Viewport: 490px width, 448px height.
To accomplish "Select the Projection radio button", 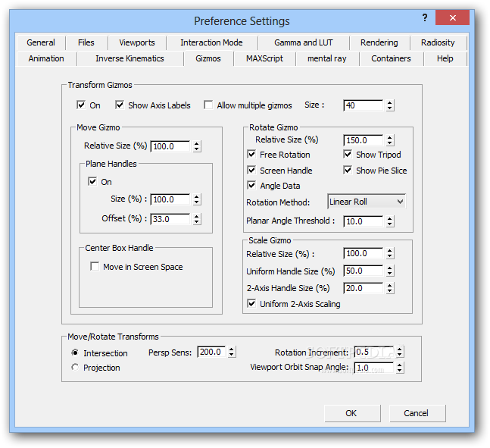I will 75,367.
